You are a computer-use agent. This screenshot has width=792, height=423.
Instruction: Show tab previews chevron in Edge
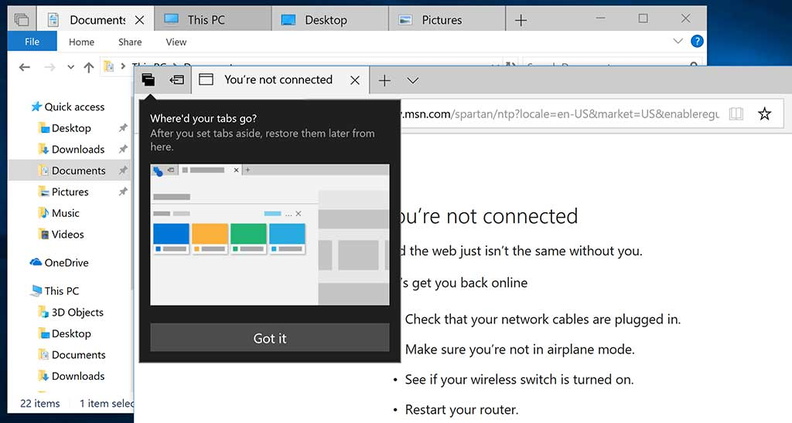[413, 80]
